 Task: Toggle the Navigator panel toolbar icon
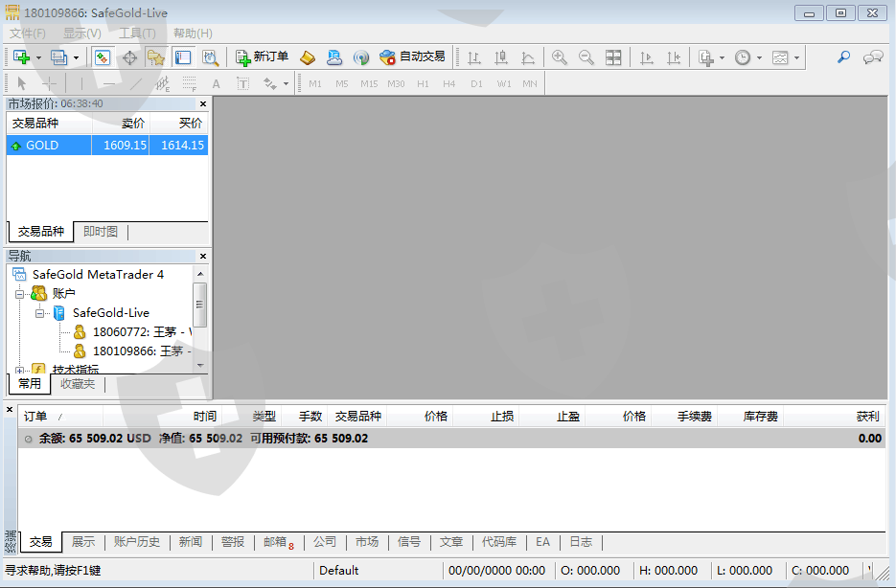pos(155,57)
